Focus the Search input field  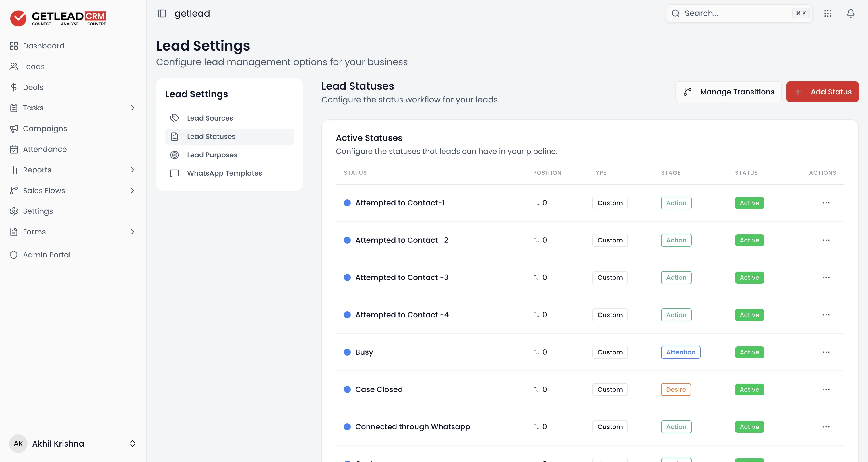pos(739,13)
